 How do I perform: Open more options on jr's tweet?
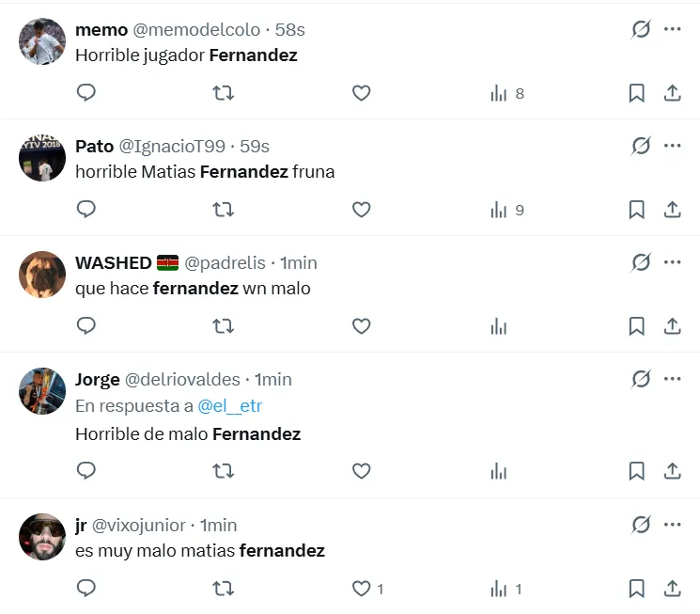[x=672, y=525]
